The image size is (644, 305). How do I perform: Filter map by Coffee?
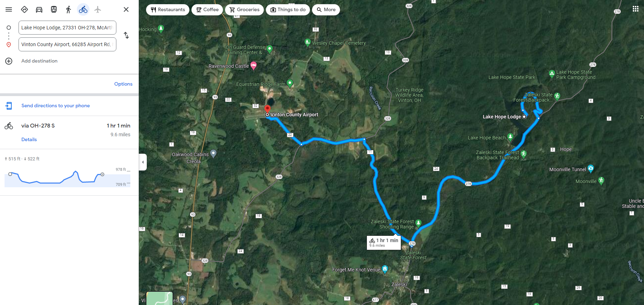pos(207,9)
